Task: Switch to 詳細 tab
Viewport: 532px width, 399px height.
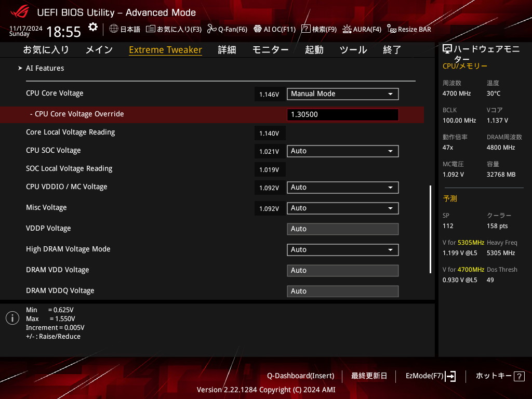Action: [x=227, y=50]
